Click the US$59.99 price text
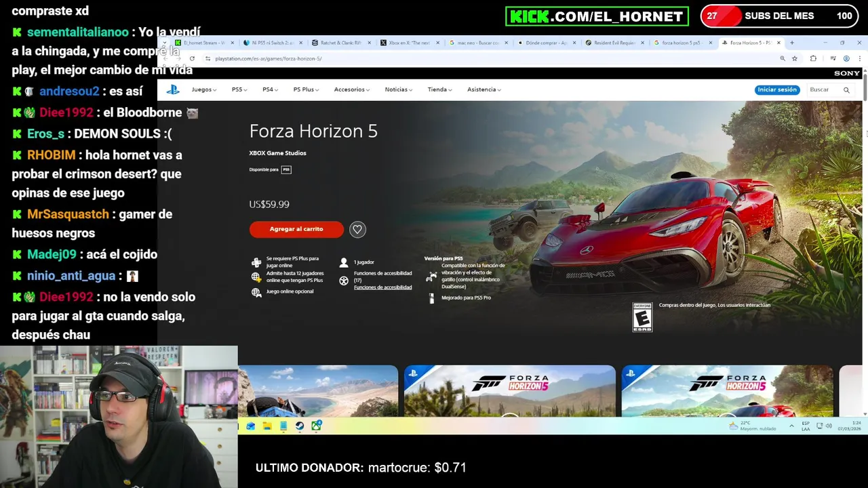 pos(269,204)
